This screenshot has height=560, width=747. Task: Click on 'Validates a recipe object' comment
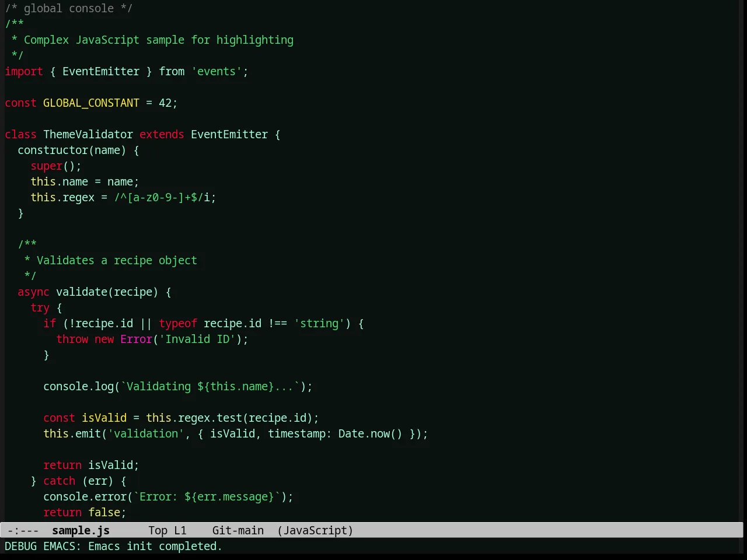point(117,260)
